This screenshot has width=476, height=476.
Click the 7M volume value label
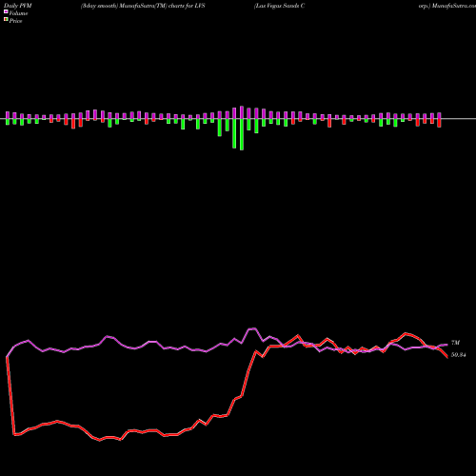(x=455, y=343)
